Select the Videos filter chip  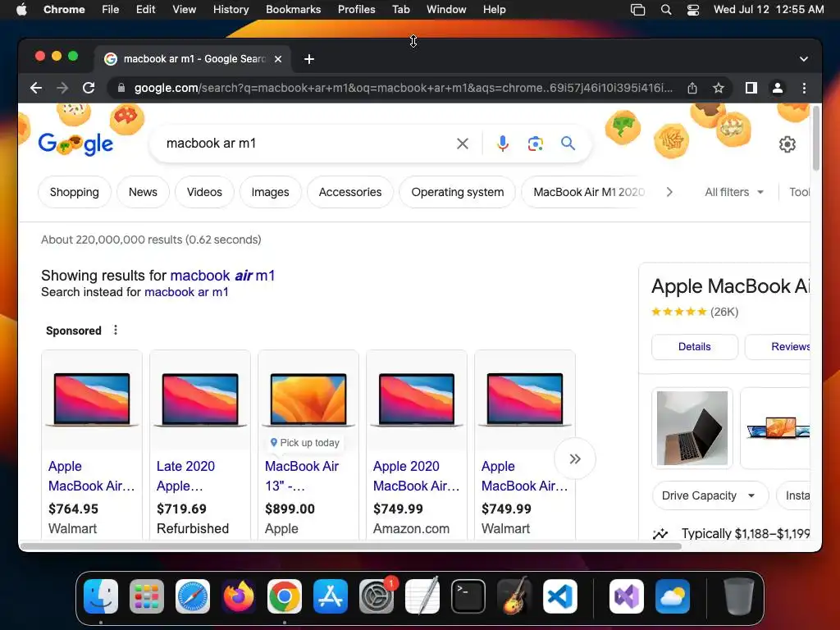coord(204,192)
